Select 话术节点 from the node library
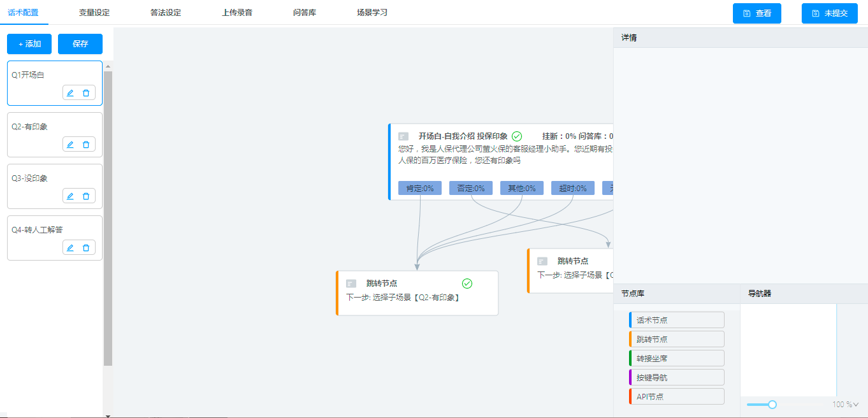 tap(677, 320)
